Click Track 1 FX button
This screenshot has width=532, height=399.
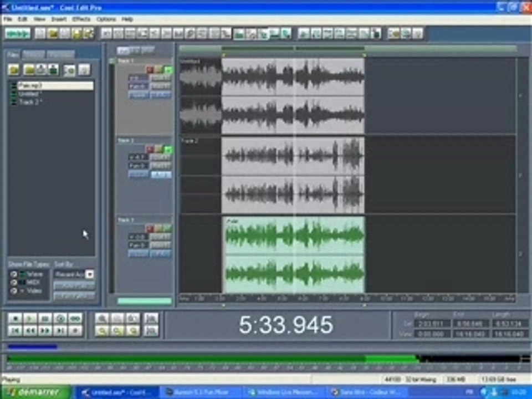161,95
